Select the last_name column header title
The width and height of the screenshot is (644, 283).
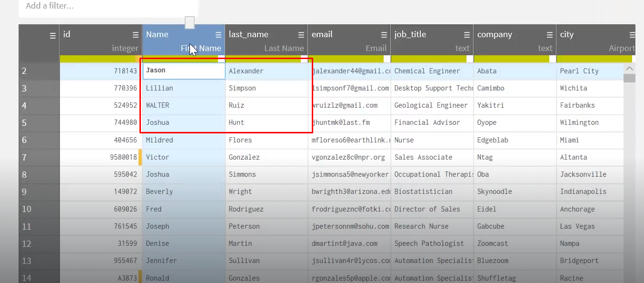(248, 34)
